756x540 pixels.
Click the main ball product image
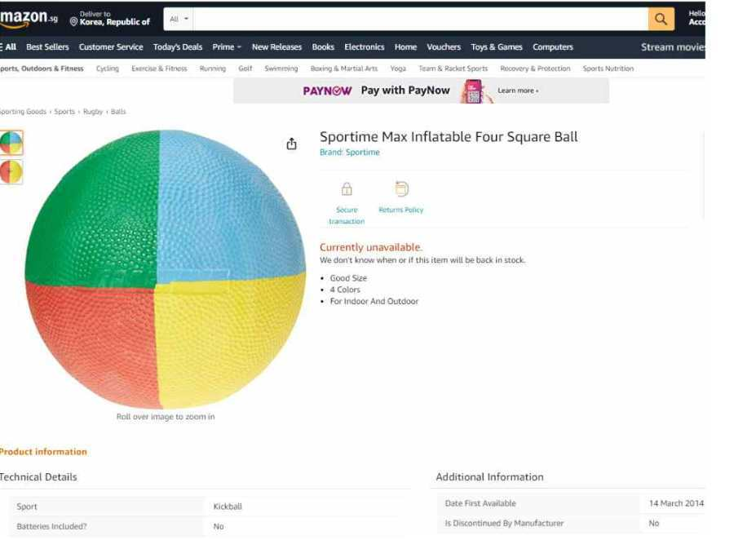click(166, 269)
